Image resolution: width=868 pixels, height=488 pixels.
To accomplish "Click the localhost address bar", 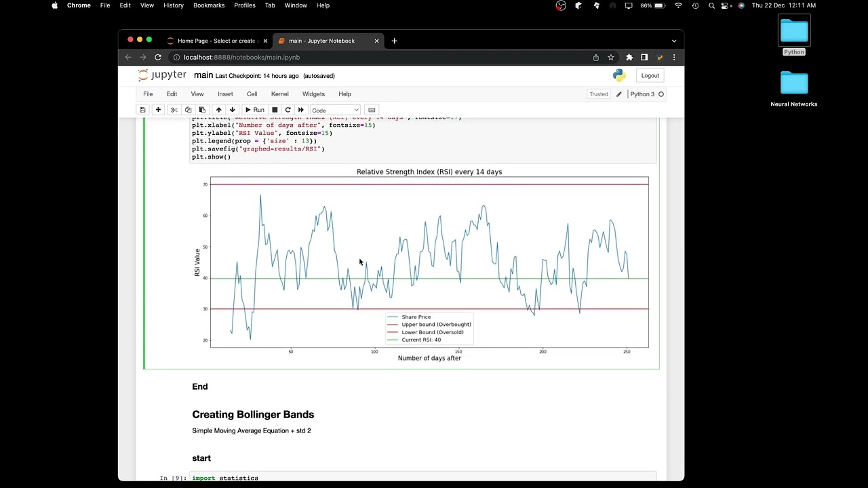I will 380,57.
